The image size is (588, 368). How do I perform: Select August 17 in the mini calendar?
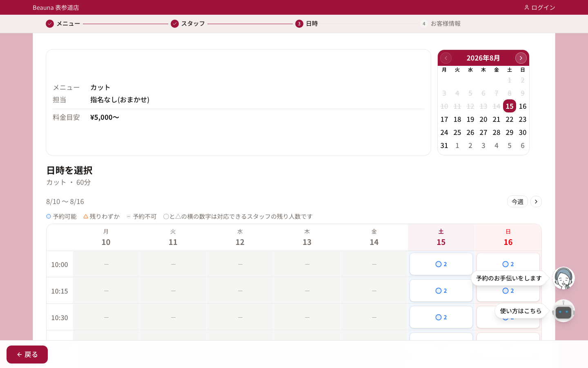click(444, 119)
